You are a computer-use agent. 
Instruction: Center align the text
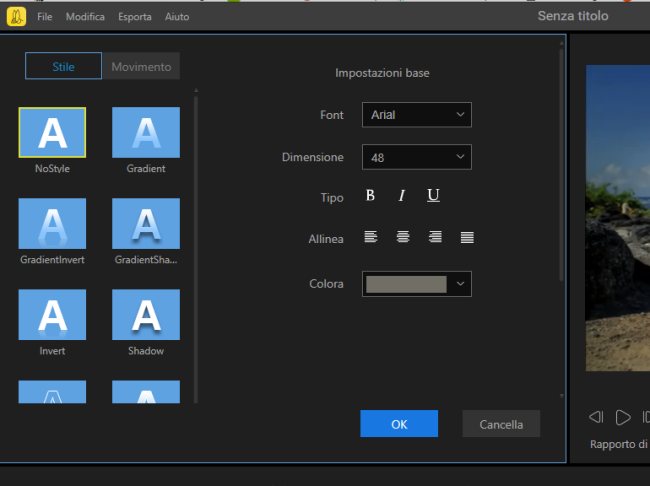tap(403, 238)
